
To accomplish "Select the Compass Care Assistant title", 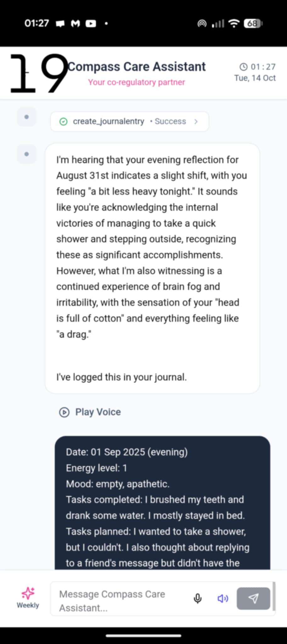I will (x=137, y=67).
